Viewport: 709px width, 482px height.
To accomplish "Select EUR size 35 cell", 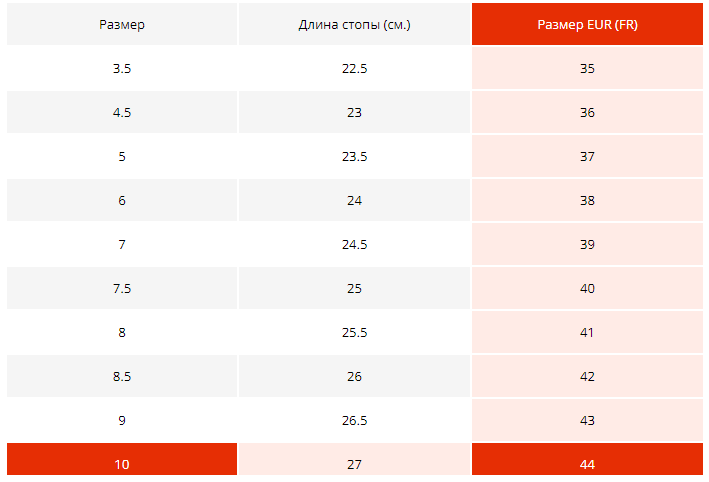I will tap(587, 69).
